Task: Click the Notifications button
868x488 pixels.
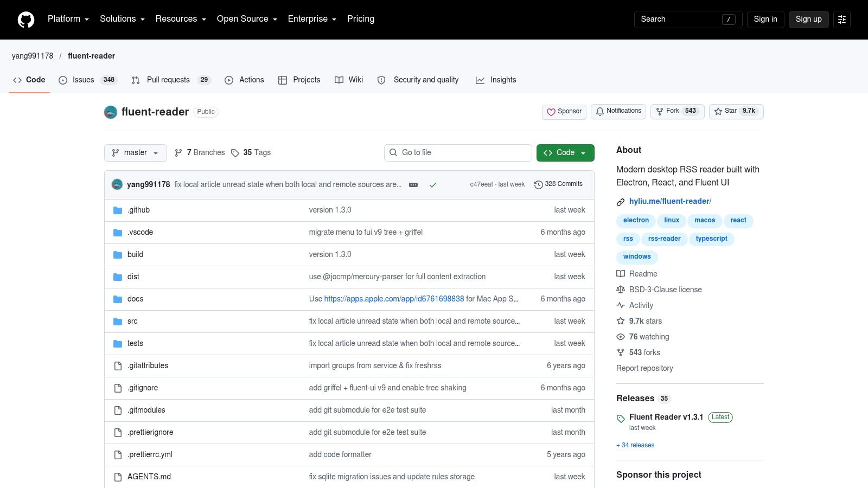Action: (618, 112)
